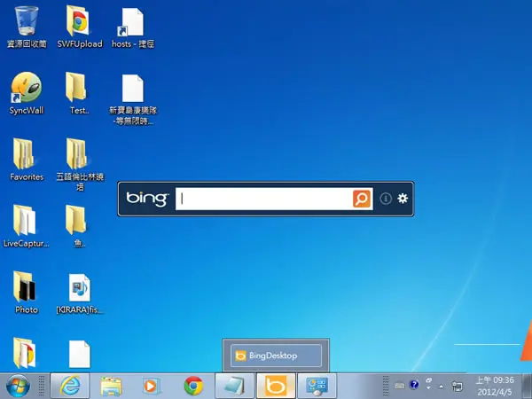Open Internet Explorer from the taskbar
The width and height of the screenshot is (532, 399).
(70, 386)
